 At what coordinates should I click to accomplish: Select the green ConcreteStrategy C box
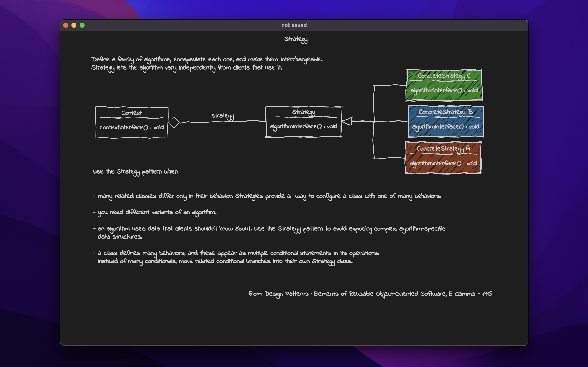coord(444,85)
